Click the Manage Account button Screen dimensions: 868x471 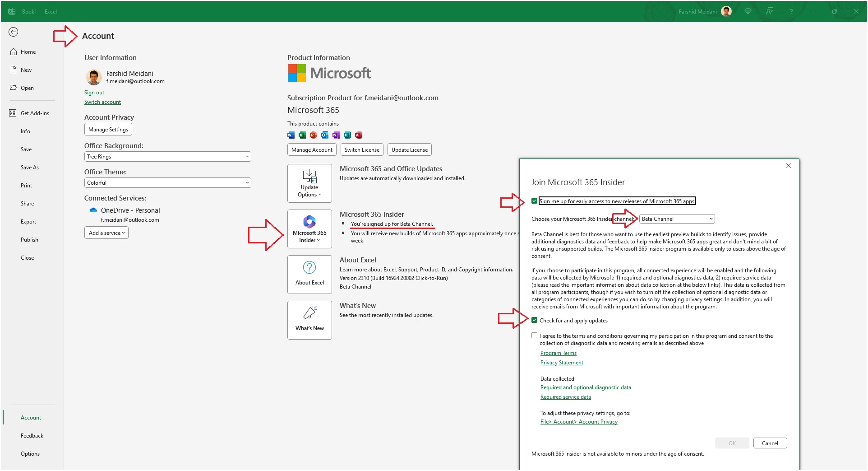(312, 150)
